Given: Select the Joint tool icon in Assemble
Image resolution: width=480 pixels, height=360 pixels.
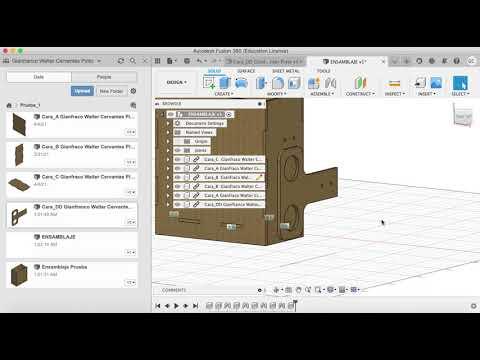Looking at the screenshot, I should tap(330, 83).
